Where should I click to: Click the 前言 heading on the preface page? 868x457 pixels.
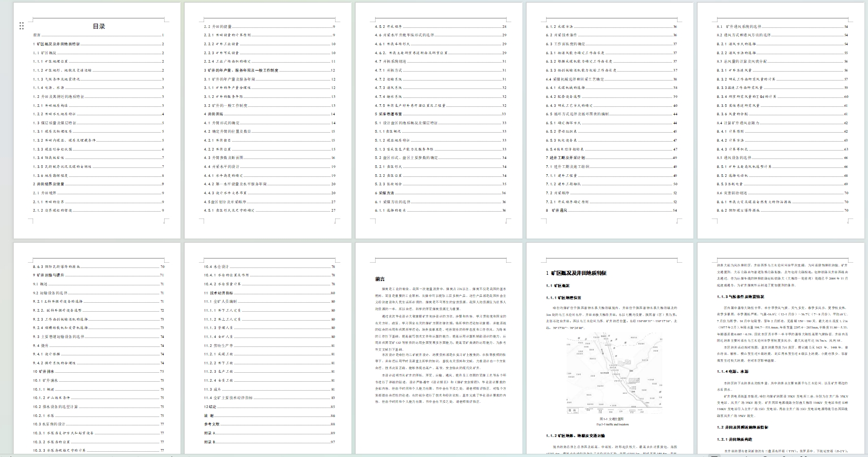[380, 279]
